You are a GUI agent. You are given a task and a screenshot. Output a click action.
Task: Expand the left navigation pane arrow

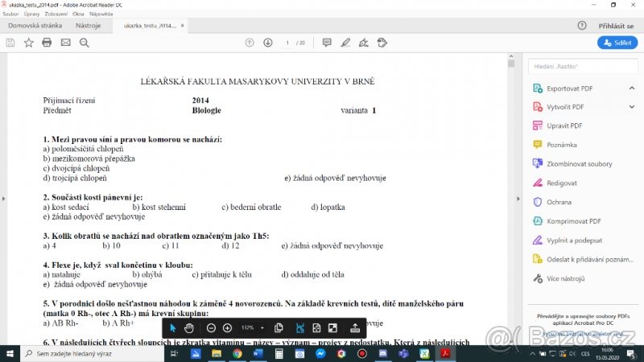tap(4, 199)
